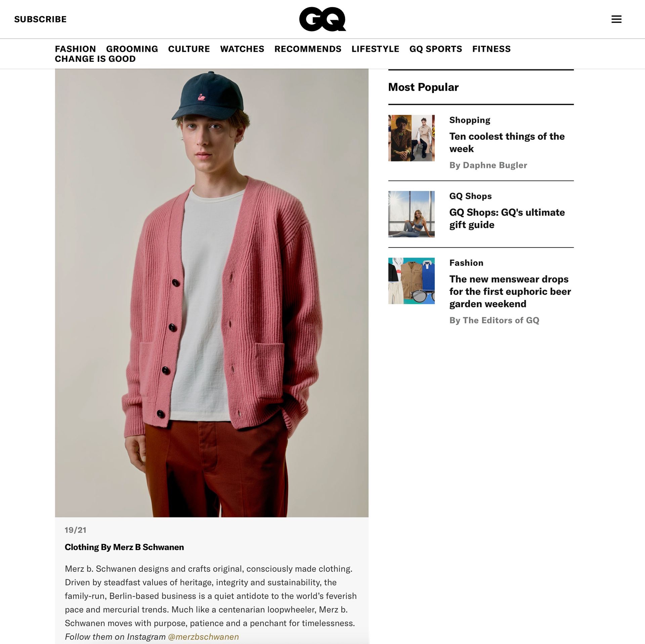
Task: Click the Subscribe link
Action: pos(40,19)
